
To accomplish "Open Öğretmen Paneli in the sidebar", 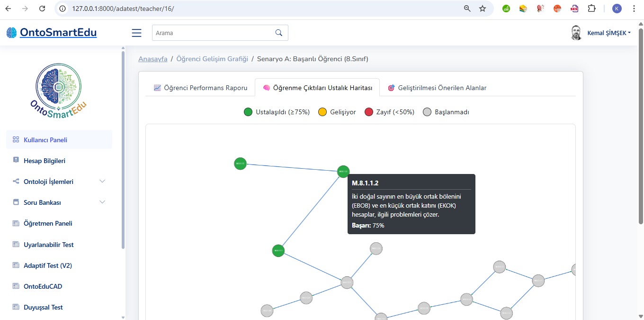I will coord(48,223).
